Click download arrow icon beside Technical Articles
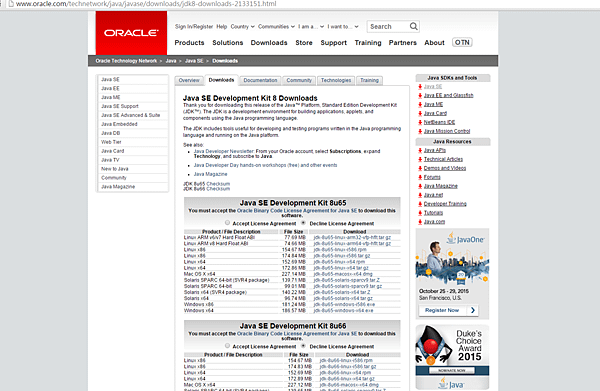Viewport: 600px width, 391px height. click(x=420, y=159)
